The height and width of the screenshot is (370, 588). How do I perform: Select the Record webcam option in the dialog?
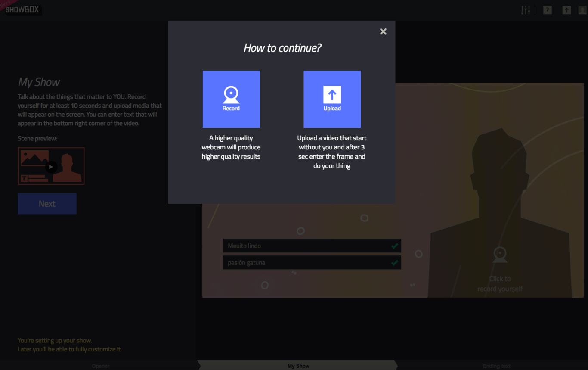[231, 99]
